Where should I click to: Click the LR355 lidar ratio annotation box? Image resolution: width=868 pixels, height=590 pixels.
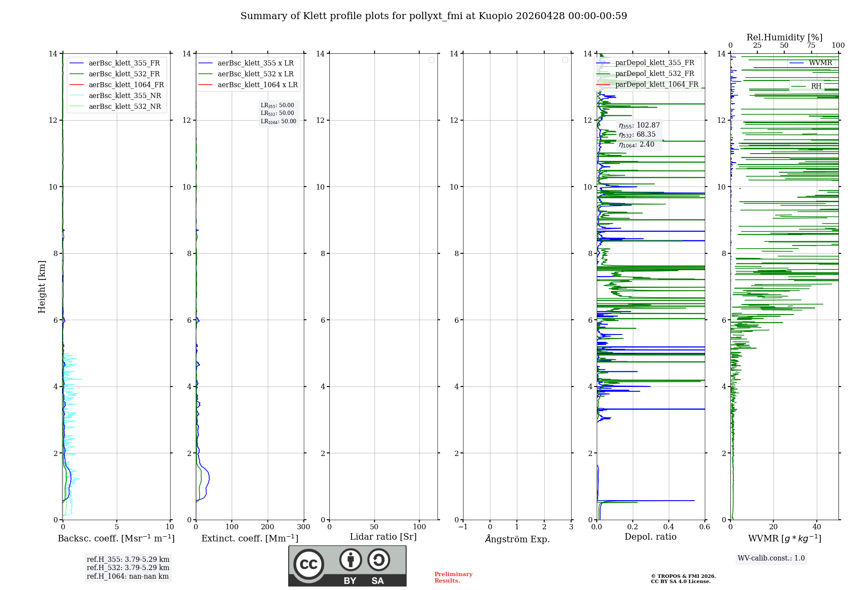278,113
